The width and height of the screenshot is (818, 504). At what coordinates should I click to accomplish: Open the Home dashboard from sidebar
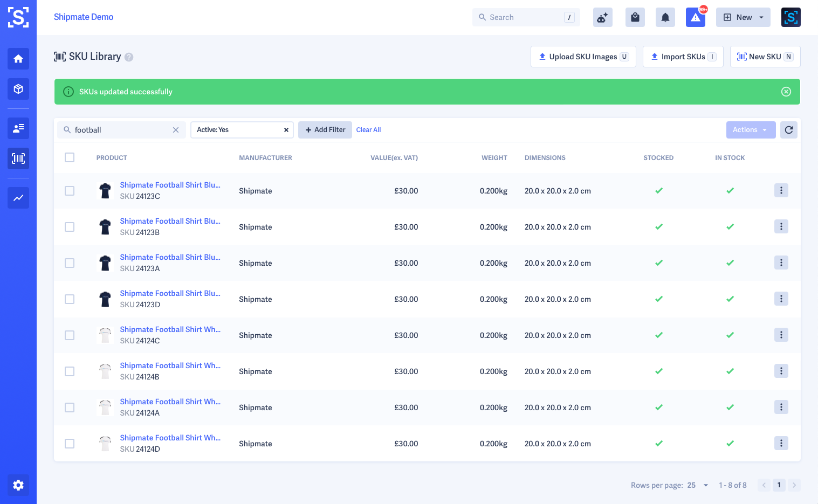[18, 59]
